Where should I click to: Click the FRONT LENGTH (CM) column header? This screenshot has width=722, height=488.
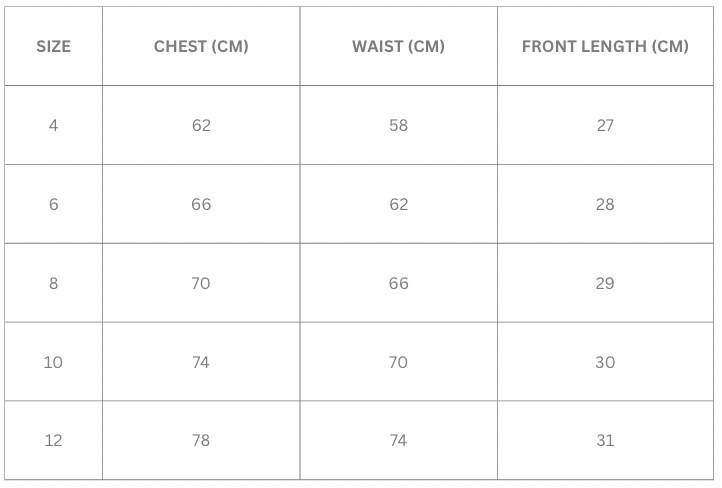(x=605, y=46)
